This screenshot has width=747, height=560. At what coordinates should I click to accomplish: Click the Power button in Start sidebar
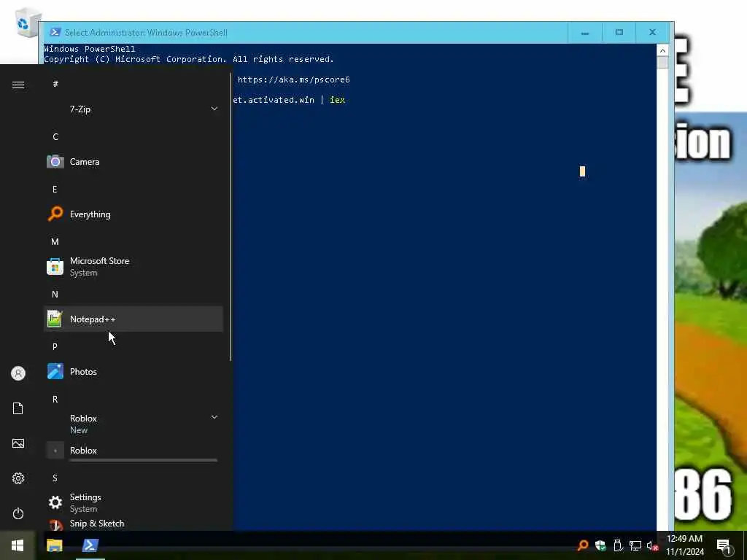tap(18, 513)
